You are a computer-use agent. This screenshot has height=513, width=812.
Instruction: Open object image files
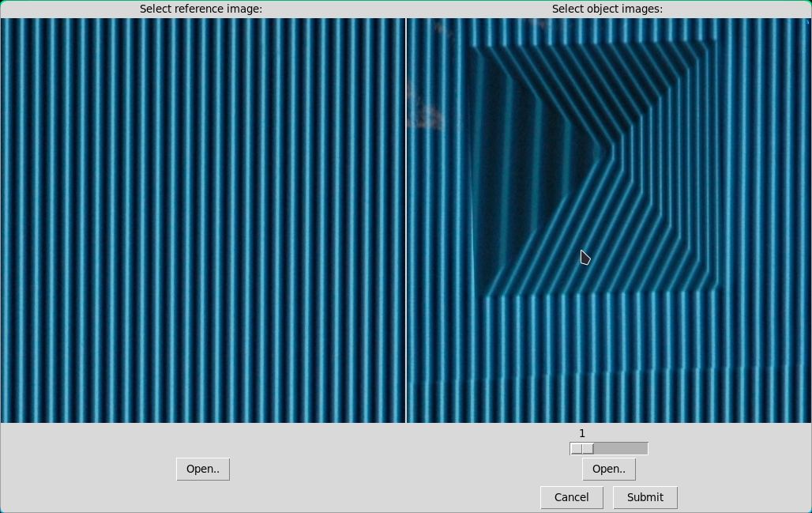(x=608, y=469)
